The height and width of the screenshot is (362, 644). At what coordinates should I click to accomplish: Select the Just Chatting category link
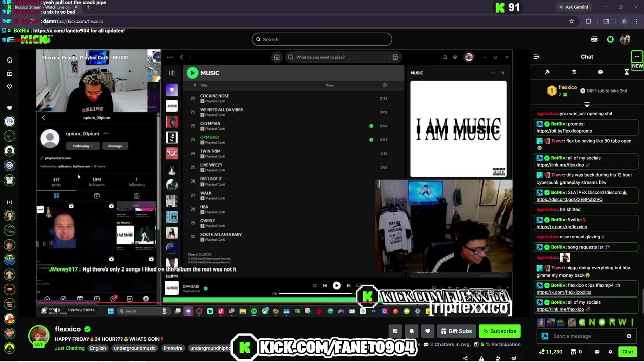[69, 348]
